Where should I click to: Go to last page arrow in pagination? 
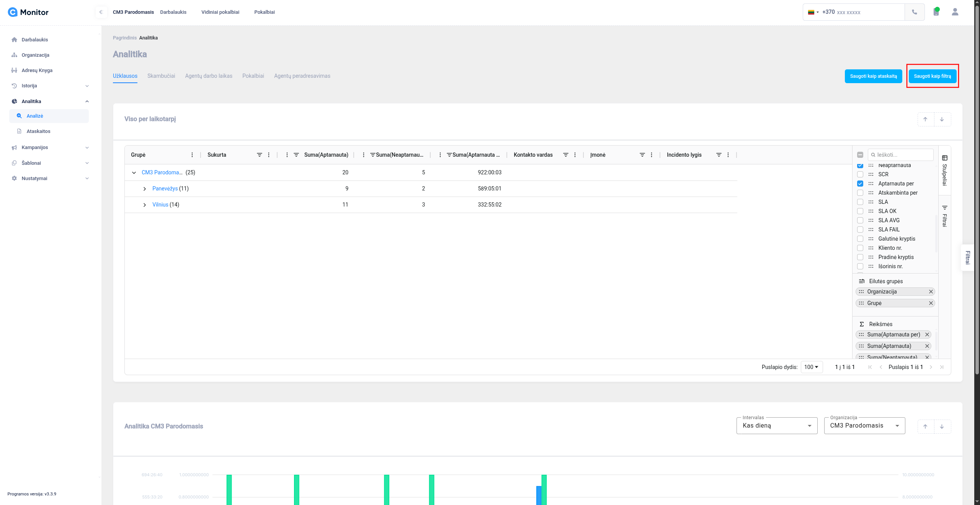tap(941, 367)
